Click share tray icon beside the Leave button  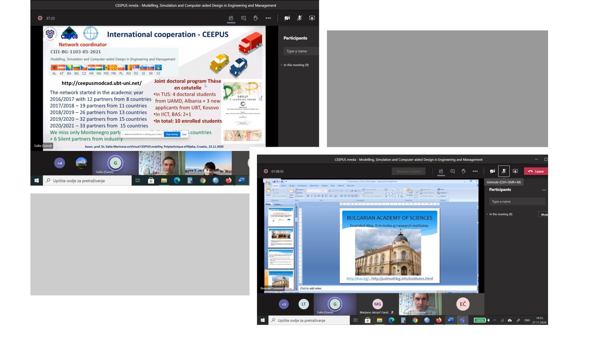[515, 171]
